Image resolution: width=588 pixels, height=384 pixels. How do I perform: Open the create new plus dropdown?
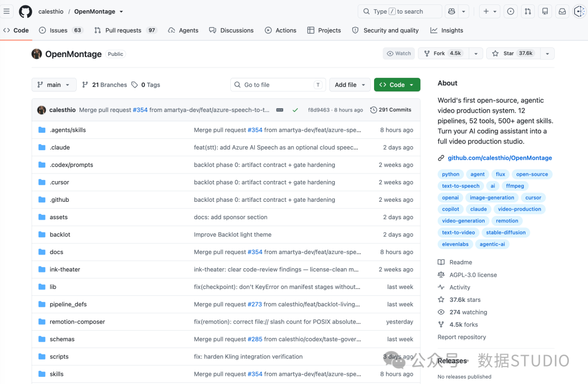(489, 11)
